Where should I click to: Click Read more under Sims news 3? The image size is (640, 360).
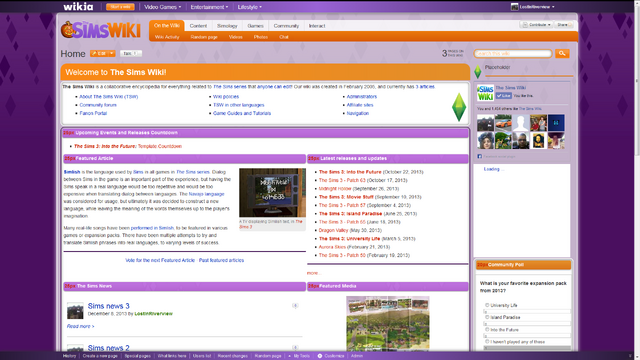click(x=80, y=326)
